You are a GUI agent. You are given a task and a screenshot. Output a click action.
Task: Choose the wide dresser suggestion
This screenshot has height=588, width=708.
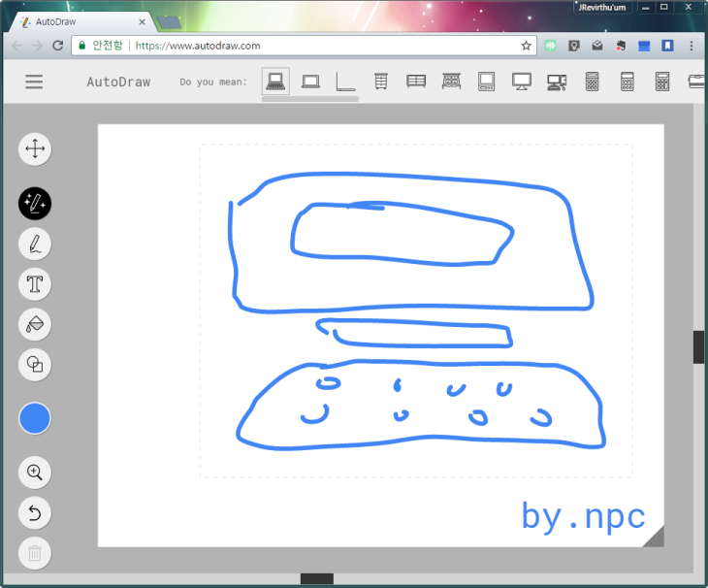click(416, 82)
